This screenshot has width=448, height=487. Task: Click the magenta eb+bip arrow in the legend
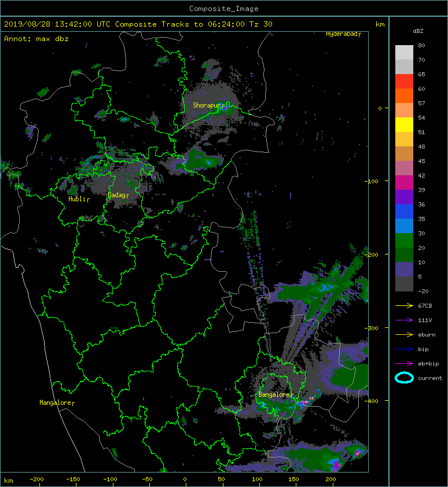coord(404,364)
